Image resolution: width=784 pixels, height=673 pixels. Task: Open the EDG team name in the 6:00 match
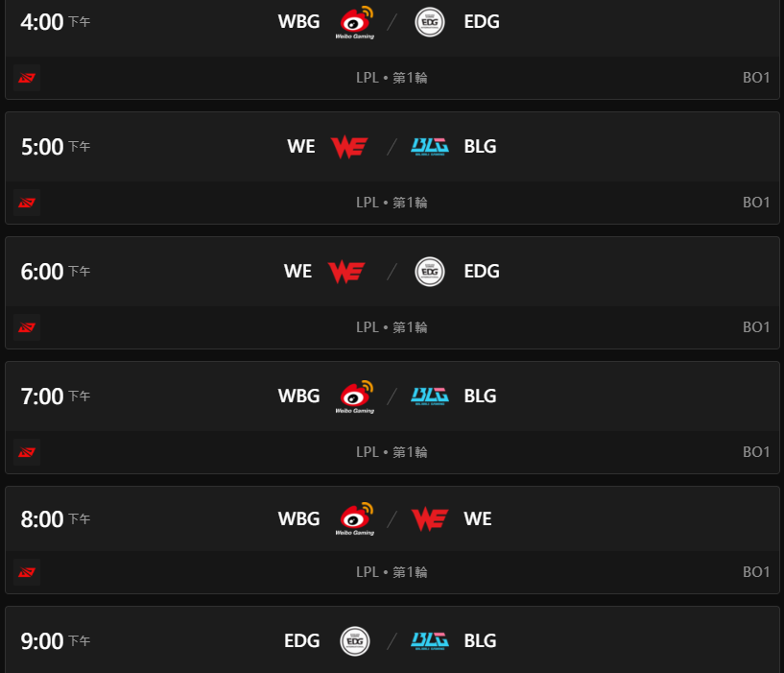(x=482, y=272)
